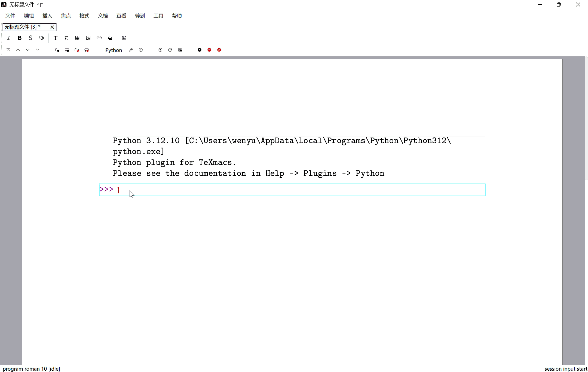588x372 pixels.
Task: Insert a table from toolbar
Action: (x=77, y=38)
